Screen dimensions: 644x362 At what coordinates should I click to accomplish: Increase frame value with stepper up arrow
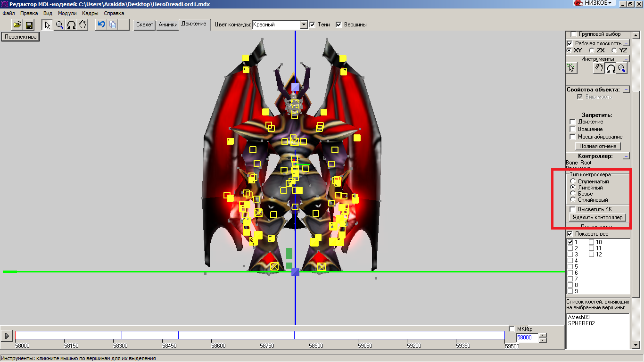[x=543, y=336]
